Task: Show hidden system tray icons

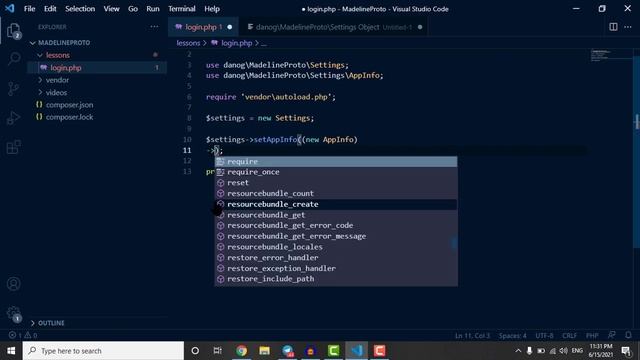Action: pos(518,351)
